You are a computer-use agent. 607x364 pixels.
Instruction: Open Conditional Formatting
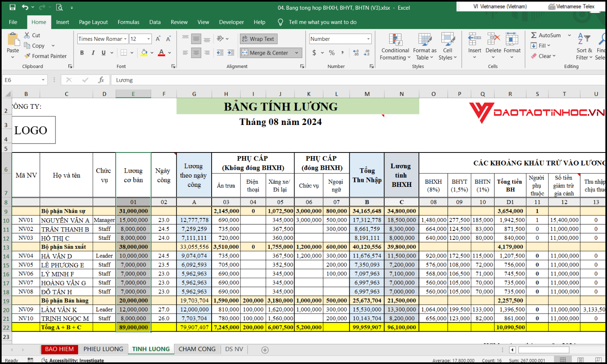[x=395, y=47]
